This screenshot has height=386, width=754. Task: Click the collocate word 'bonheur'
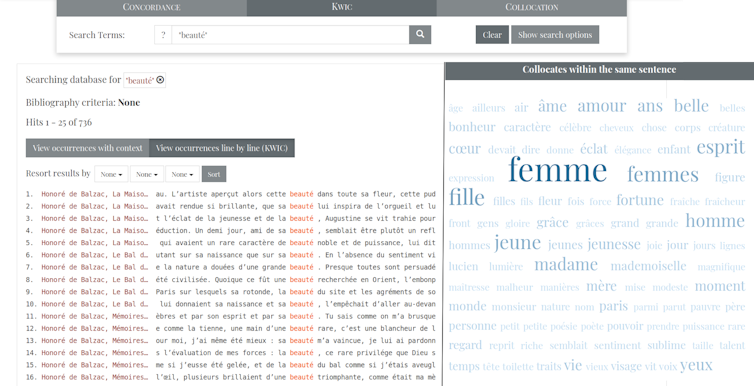(x=472, y=127)
